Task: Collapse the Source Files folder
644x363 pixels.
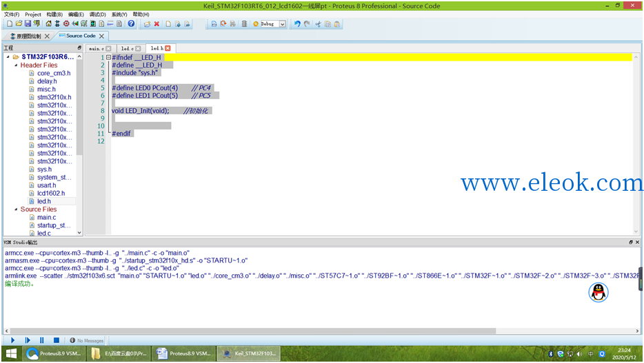Action: [x=16, y=209]
